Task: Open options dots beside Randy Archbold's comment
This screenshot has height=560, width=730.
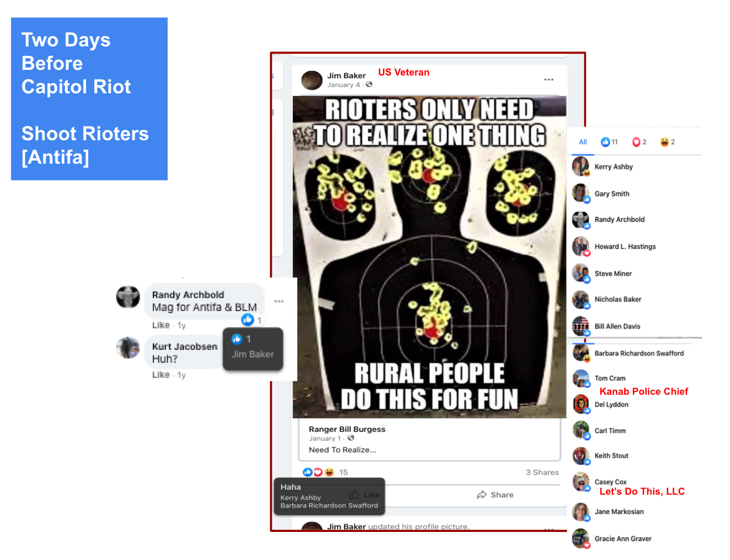Action: click(279, 301)
